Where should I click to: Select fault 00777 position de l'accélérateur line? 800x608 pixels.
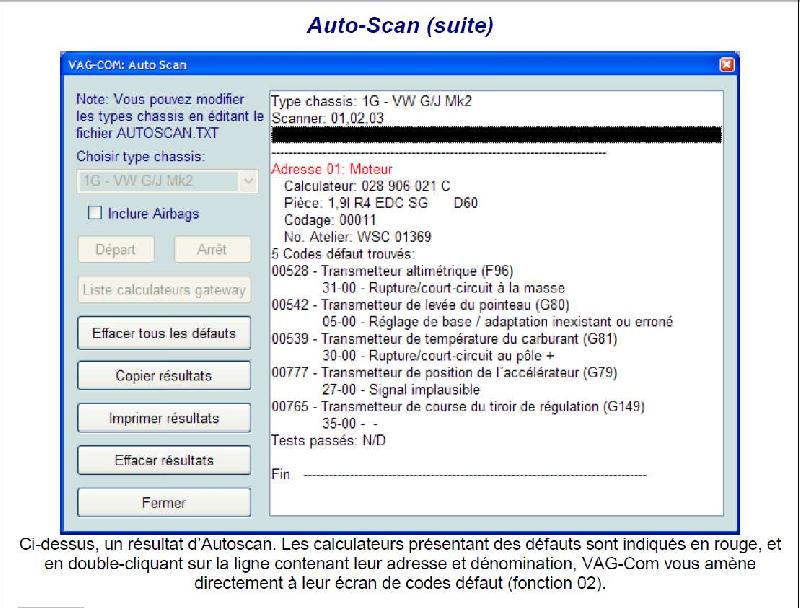[444, 372]
